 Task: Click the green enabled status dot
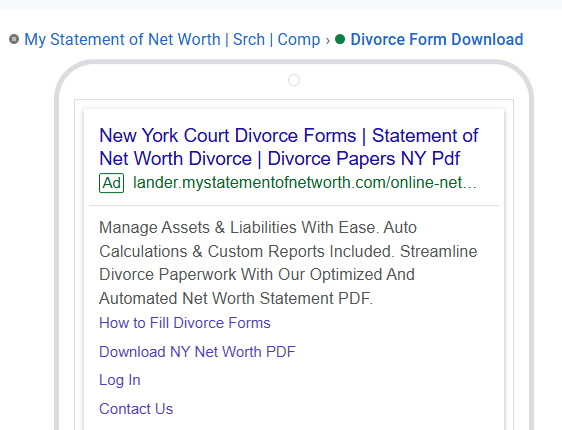340,39
